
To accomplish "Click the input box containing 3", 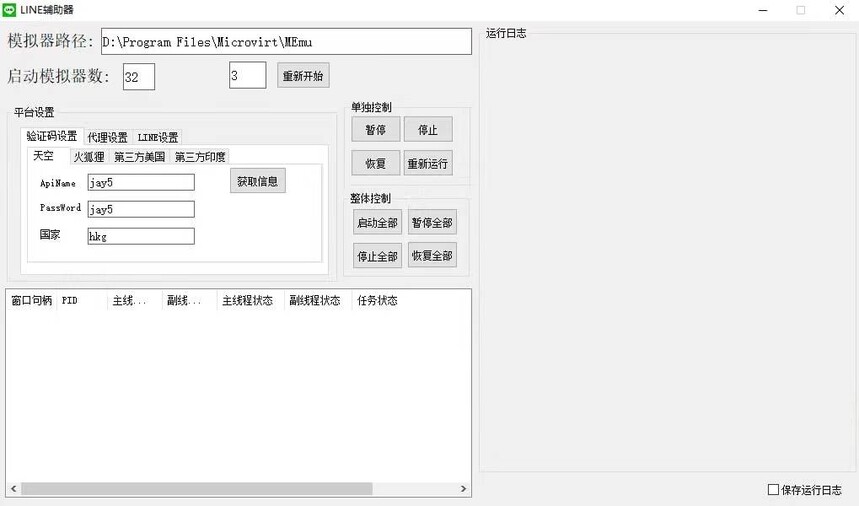I will coord(248,75).
